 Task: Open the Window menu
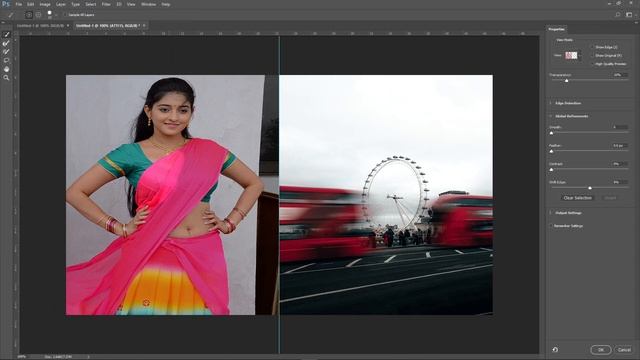point(149,4)
